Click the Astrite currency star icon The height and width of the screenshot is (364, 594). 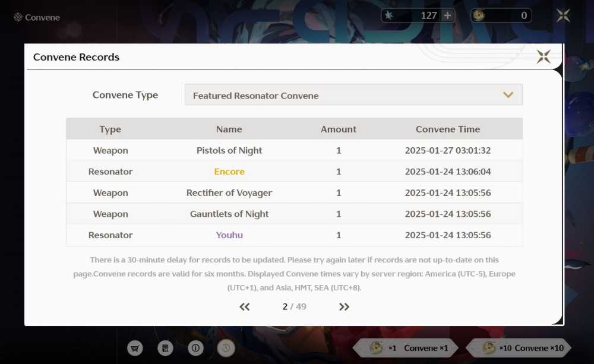coord(388,15)
